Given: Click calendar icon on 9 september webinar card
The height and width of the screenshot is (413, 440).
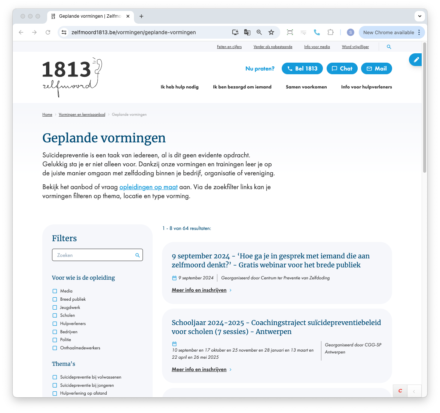Looking at the screenshot, I should pos(174,278).
